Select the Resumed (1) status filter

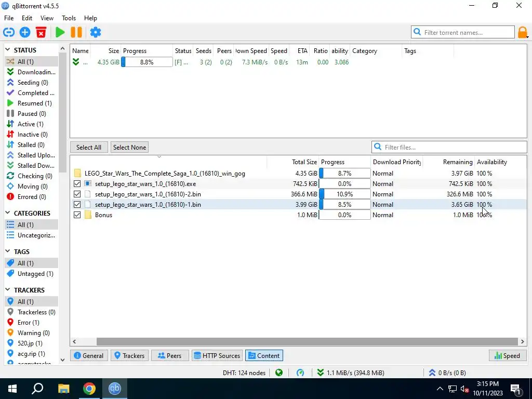(31, 103)
